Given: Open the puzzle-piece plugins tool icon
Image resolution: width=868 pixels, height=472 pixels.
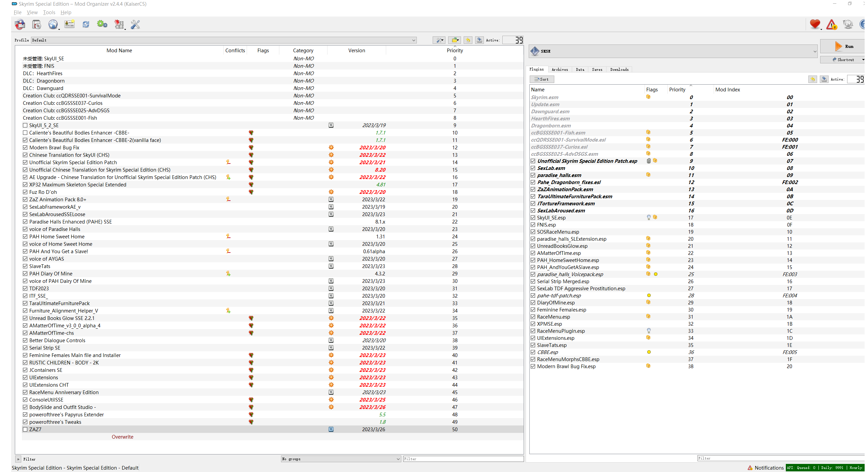Looking at the screenshot, I should tap(119, 24).
